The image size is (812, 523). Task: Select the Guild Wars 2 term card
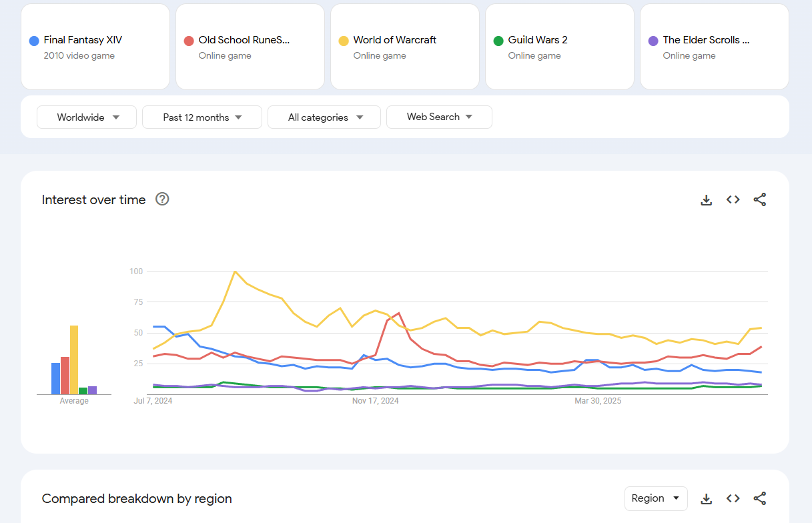tap(560, 47)
